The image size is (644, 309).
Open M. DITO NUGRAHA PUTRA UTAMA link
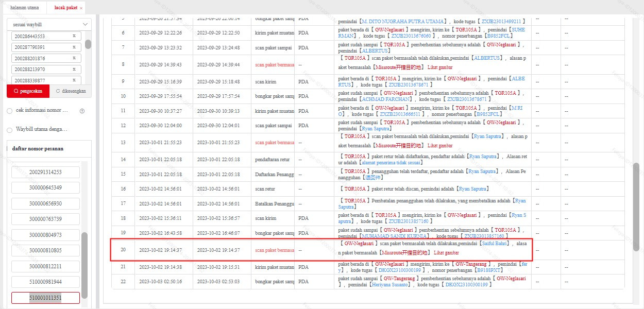pyautogui.click(x=402, y=22)
